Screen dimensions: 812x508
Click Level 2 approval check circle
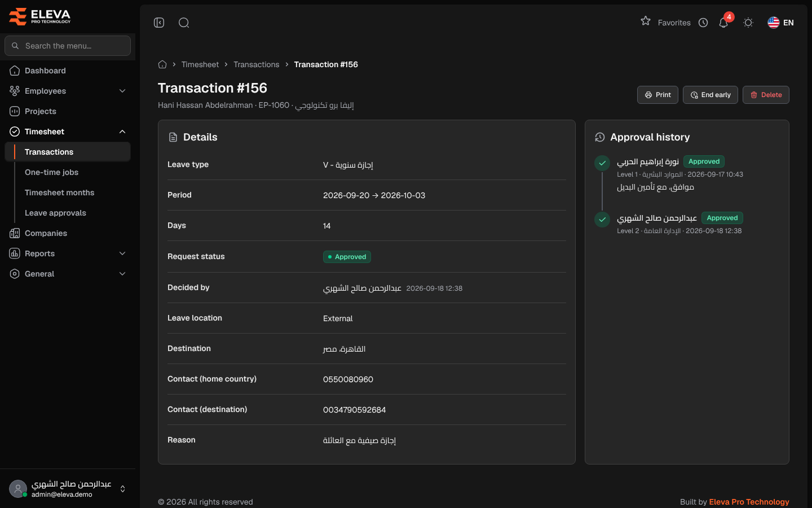click(x=602, y=220)
